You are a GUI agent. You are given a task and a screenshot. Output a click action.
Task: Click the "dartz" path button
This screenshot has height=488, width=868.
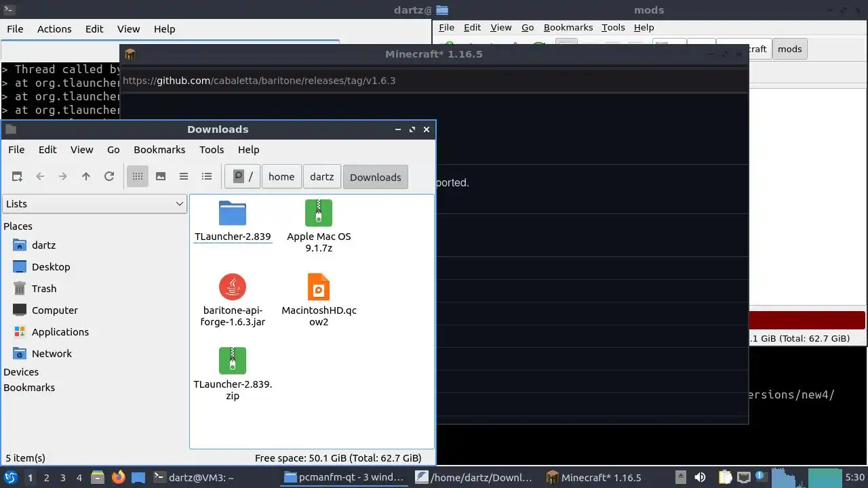pyautogui.click(x=322, y=177)
